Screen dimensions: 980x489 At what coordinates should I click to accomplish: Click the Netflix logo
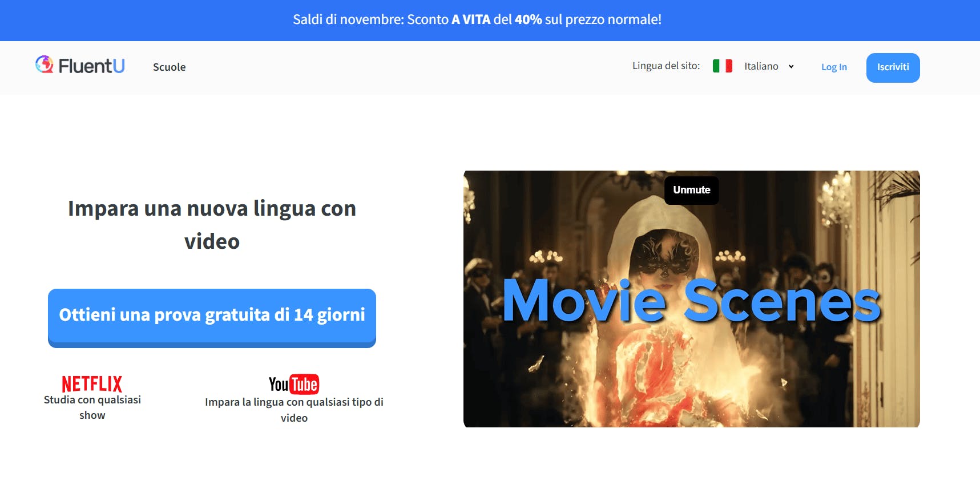click(92, 383)
